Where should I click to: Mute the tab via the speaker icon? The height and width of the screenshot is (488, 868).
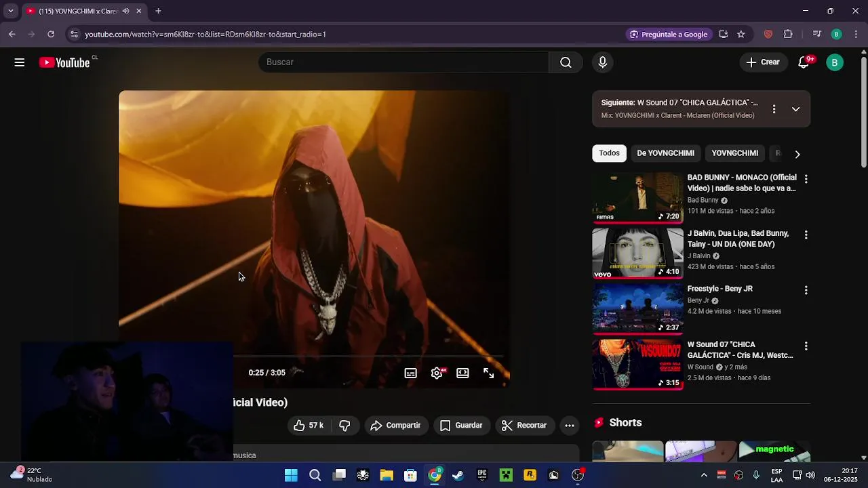[x=125, y=11]
